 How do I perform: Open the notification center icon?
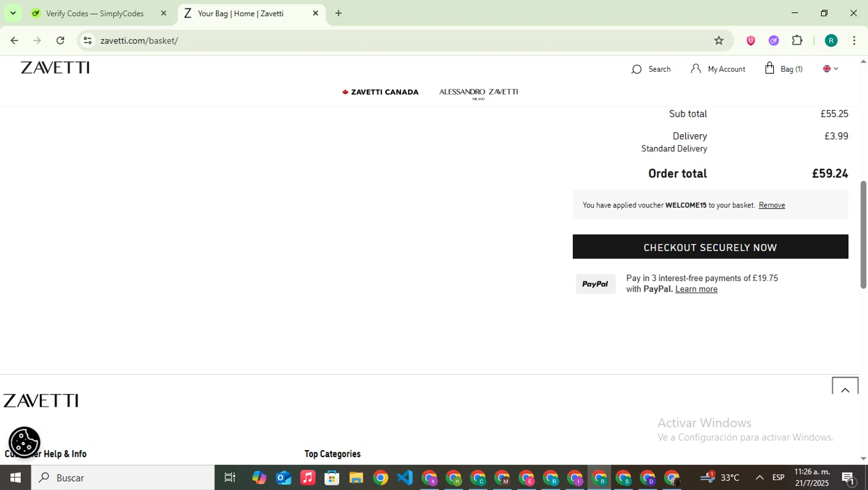coord(848,478)
